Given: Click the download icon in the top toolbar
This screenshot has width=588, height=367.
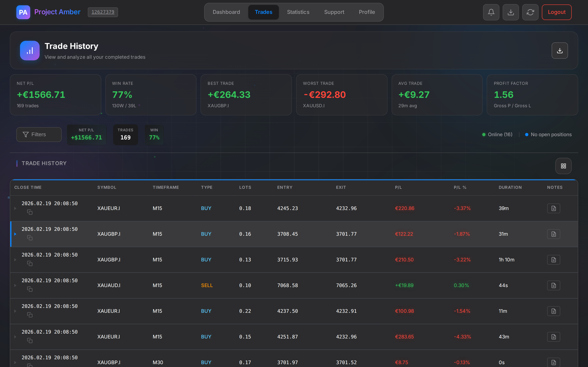Looking at the screenshot, I should pyautogui.click(x=511, y=12).
